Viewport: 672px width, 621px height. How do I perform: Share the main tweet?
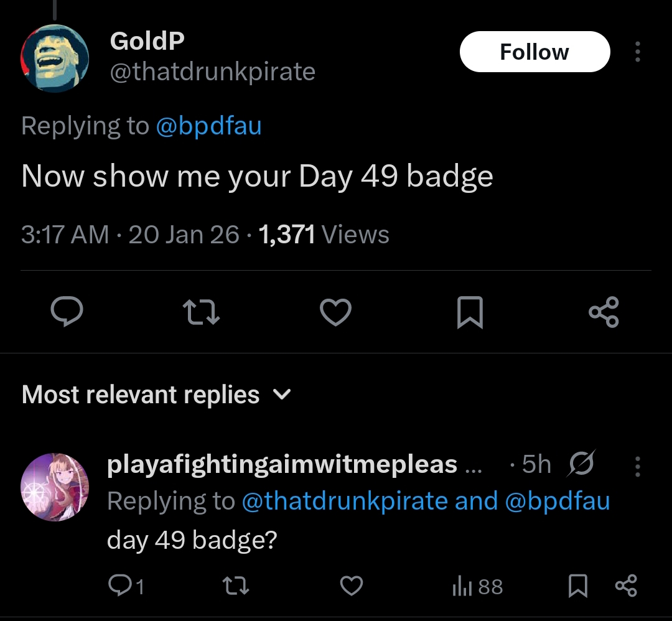click(604, 312)
